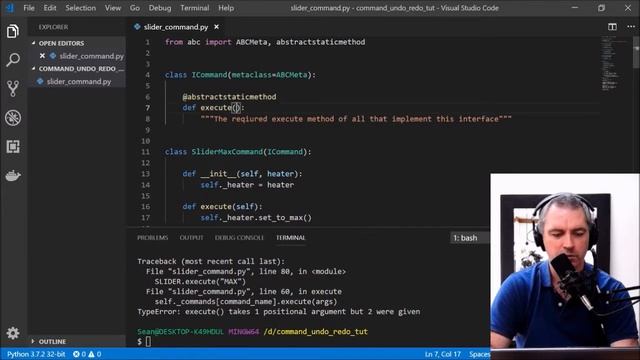Click line number 11 in gutter
The height and width of the screenshot is (360, 640).
click(146, 152)
